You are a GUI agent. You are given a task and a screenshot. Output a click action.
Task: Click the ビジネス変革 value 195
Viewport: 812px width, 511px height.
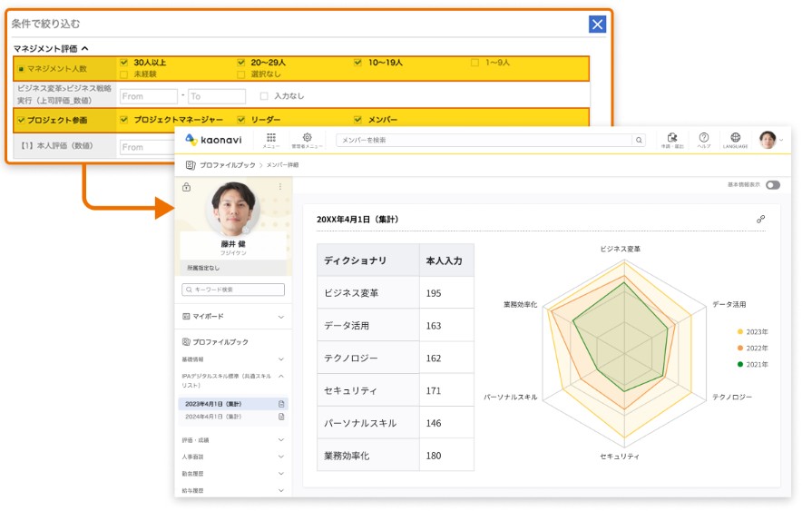coord(434,293)
